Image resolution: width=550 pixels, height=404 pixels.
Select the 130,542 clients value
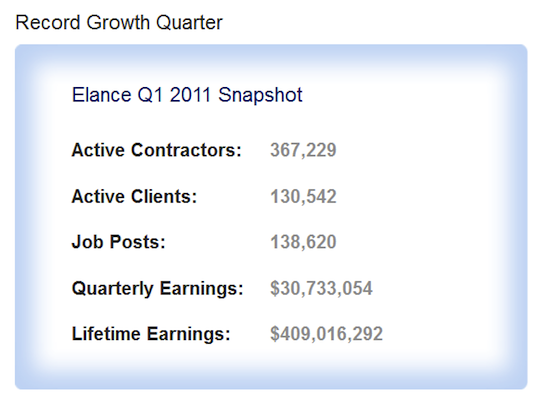(x=303, y=197)
